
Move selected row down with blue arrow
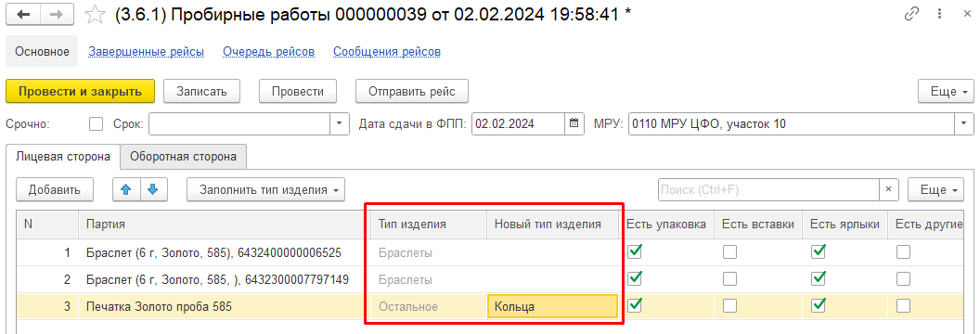[x=154, y=190]
